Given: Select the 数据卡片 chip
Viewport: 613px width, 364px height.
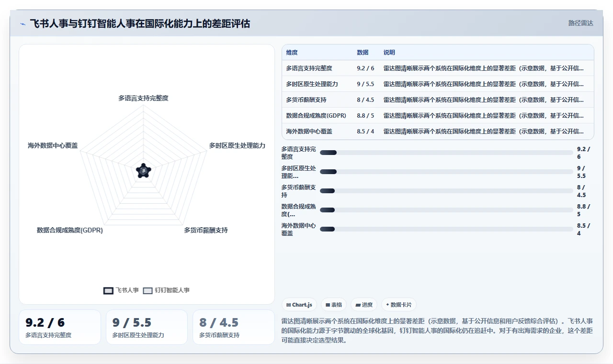Looking at the screenshot, I should click(399, 305).
